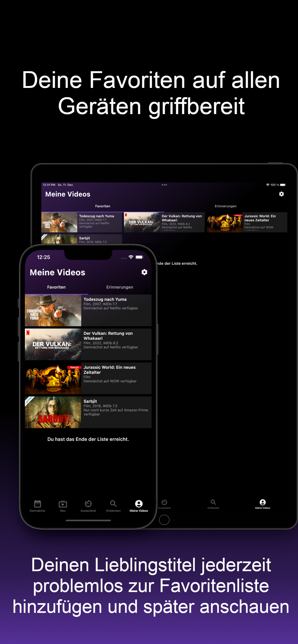298x644 pixels.
Task: Open settings gear on the iPhone screen
Action: (144, 272)
